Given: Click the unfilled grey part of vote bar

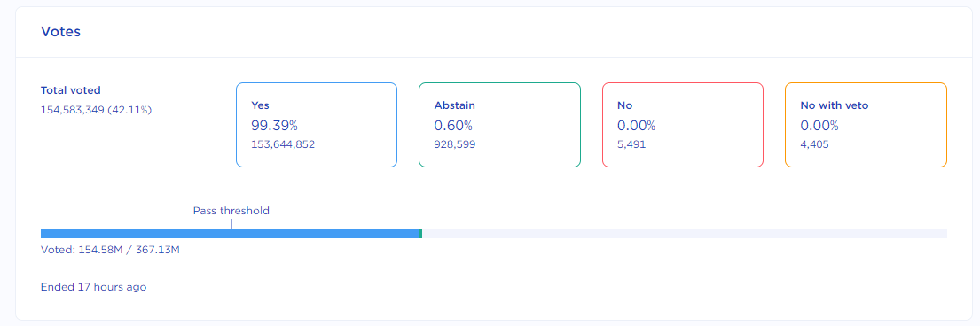Looking at the screenshot, I should pos(685,234).
